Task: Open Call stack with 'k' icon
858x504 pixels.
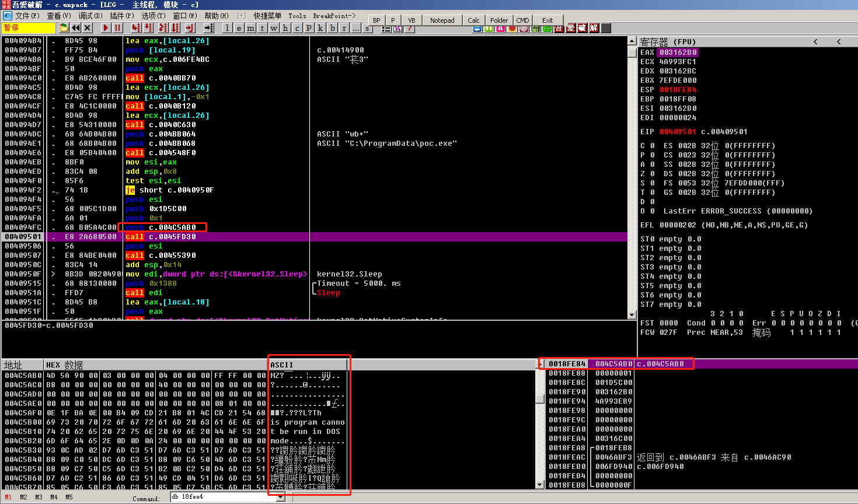Action: [x=320, y=27]
